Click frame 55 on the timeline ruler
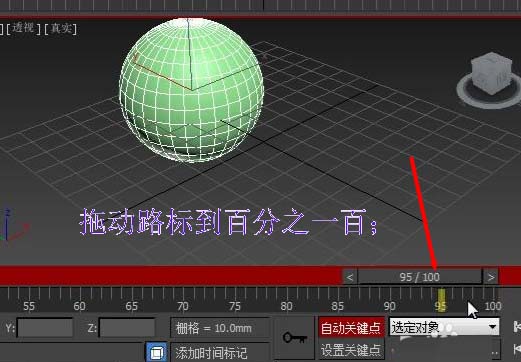 click(29, 306)
